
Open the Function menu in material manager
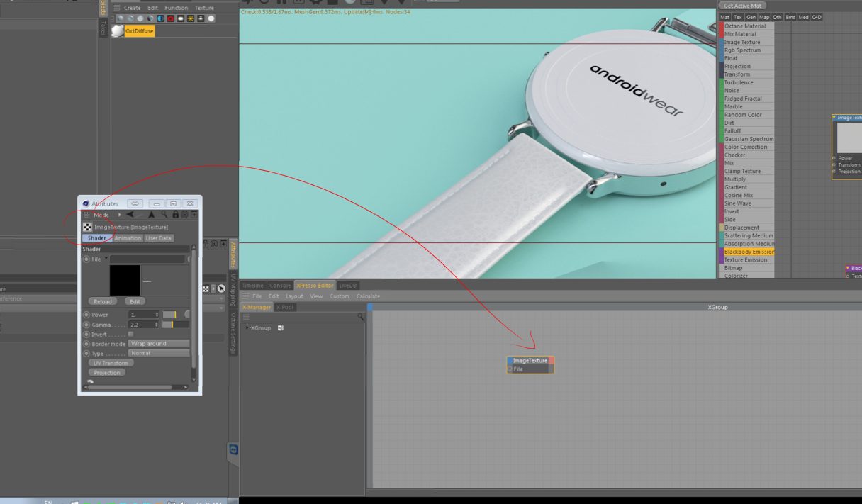177,8
